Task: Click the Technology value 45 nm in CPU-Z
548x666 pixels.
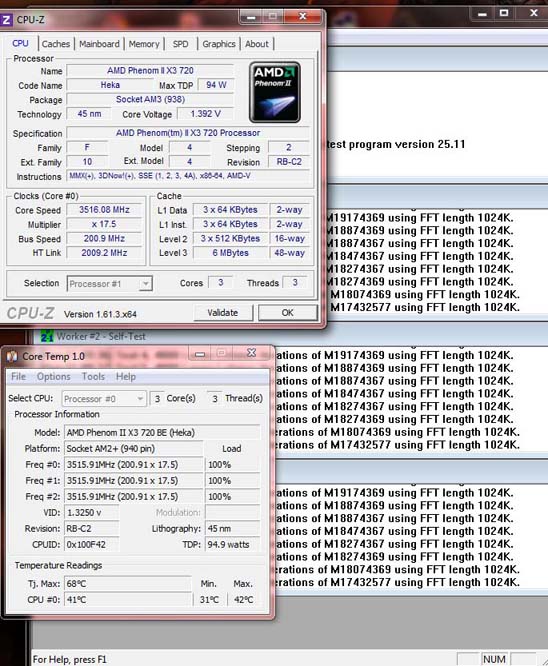Action: coord(89,114)
